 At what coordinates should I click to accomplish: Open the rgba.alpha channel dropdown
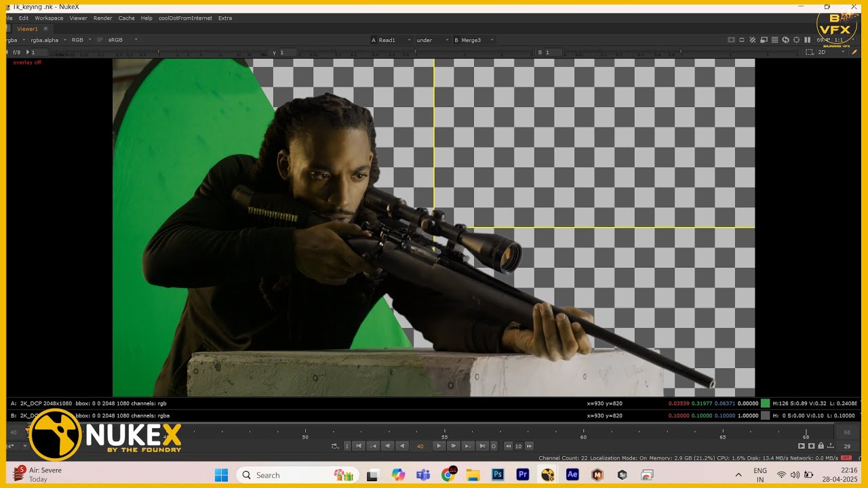[48, 40]
